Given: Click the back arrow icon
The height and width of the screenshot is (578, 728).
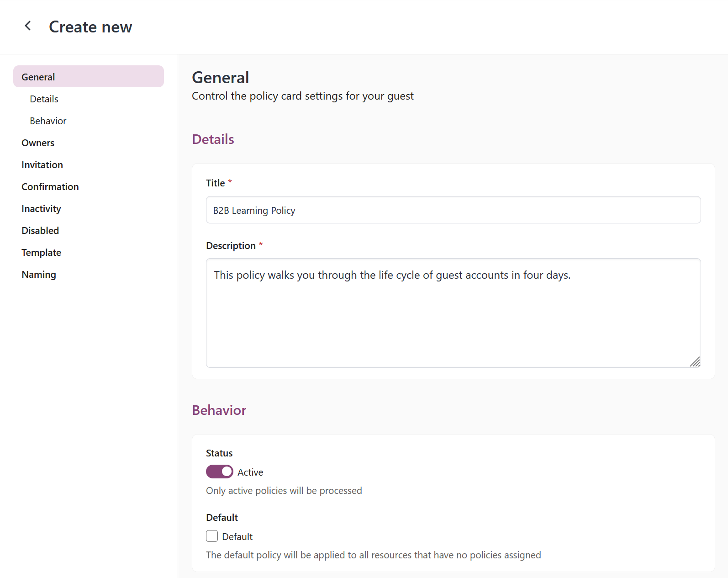Looking at the screenshot, I should point(28,26).
